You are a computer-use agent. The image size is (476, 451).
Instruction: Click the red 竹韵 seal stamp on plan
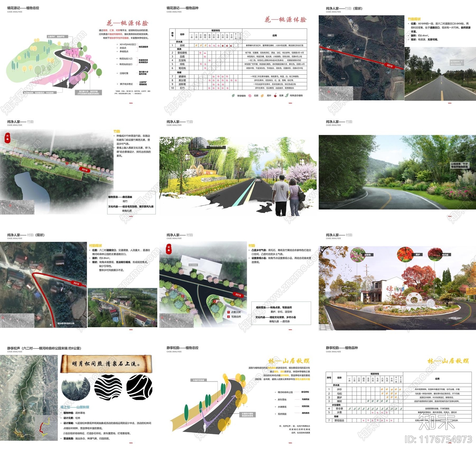pos(8,137)
